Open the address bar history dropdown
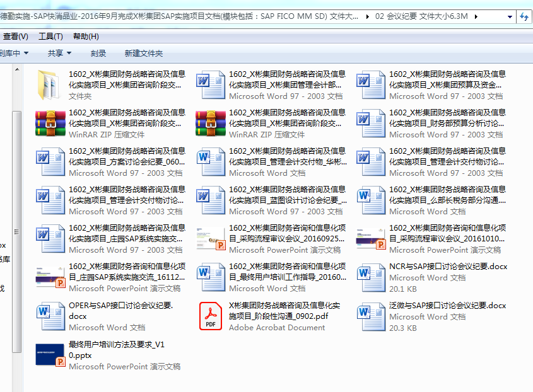Screen dimensions: 533x392 pyautogui.click(x=510, y=16)
